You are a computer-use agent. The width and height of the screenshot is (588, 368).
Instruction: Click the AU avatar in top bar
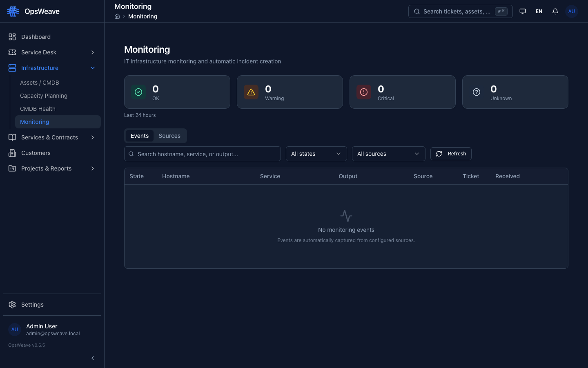[x=571, y=11]
